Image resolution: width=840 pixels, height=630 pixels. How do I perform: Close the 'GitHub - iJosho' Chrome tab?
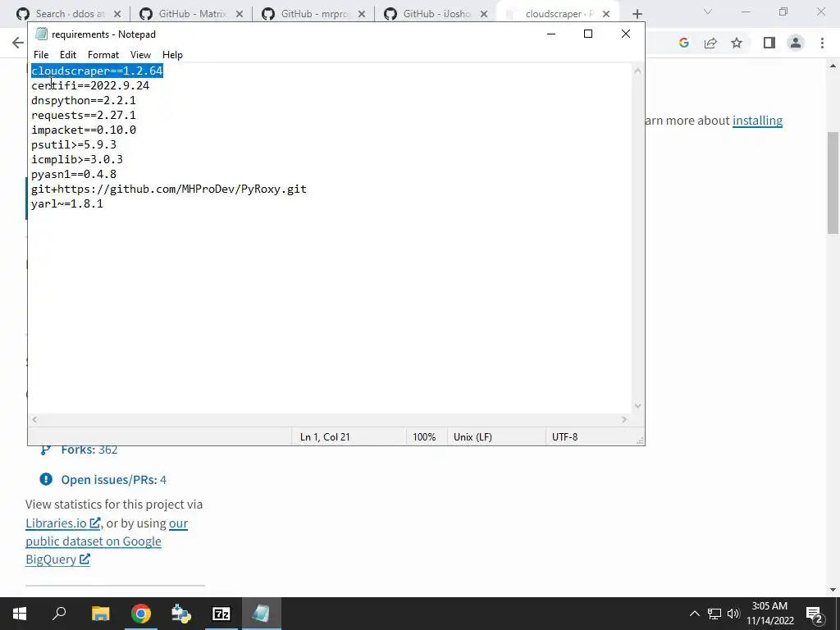point(484,14)
